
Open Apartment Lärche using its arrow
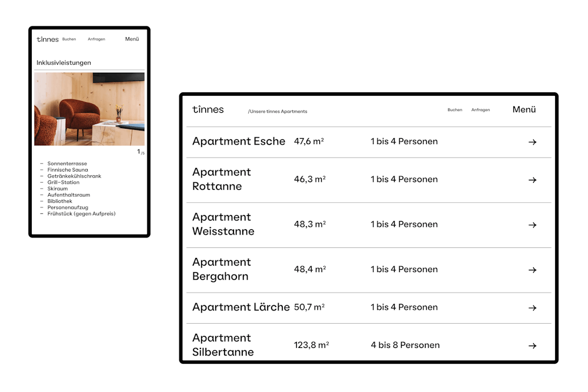[532, 307]
